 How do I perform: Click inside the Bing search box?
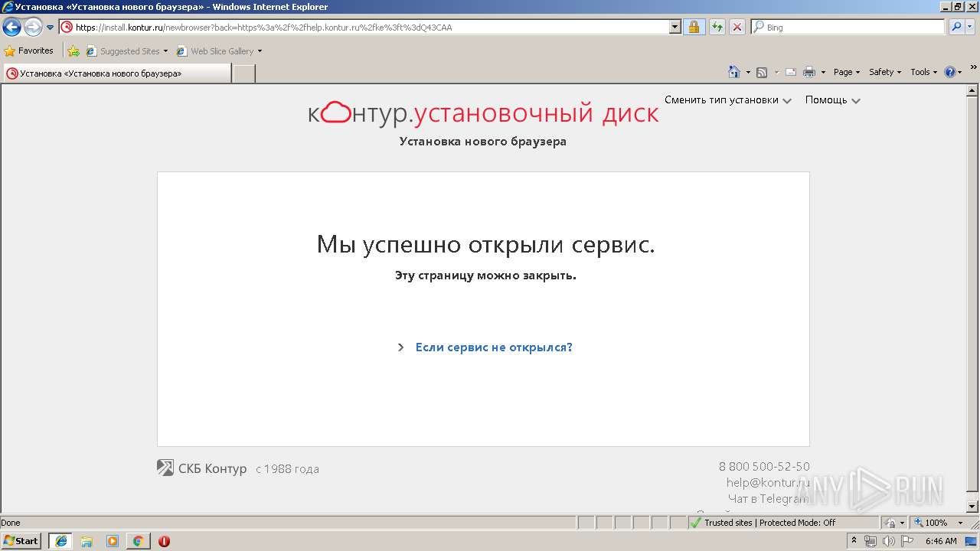[848, 27]
